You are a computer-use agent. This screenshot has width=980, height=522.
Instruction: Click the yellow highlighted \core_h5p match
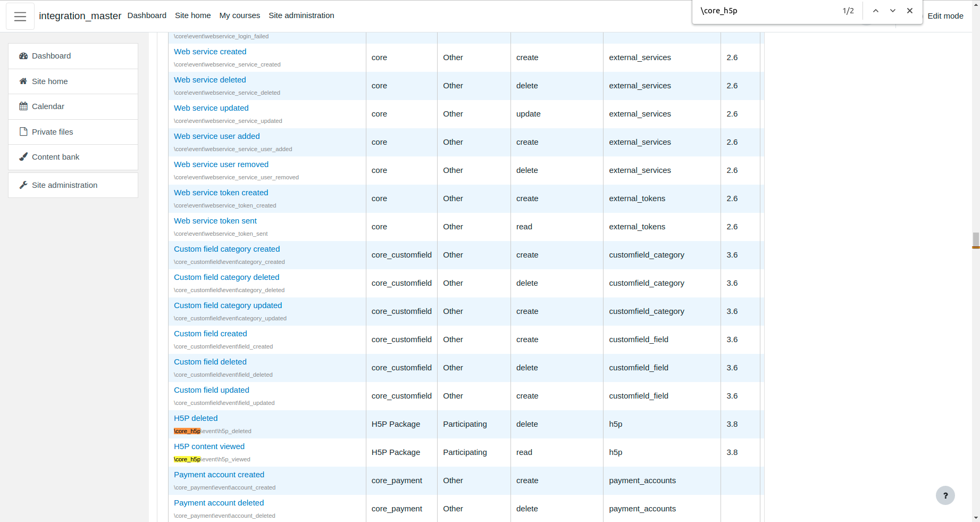pyautogui.click(x=187, y=459)
